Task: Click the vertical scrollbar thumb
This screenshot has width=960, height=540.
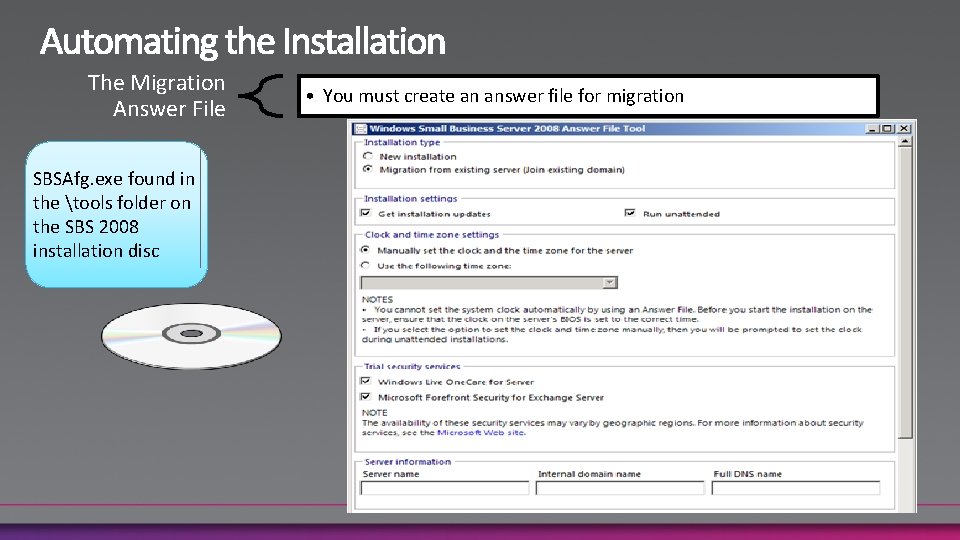Action: (x=905, y=293)
